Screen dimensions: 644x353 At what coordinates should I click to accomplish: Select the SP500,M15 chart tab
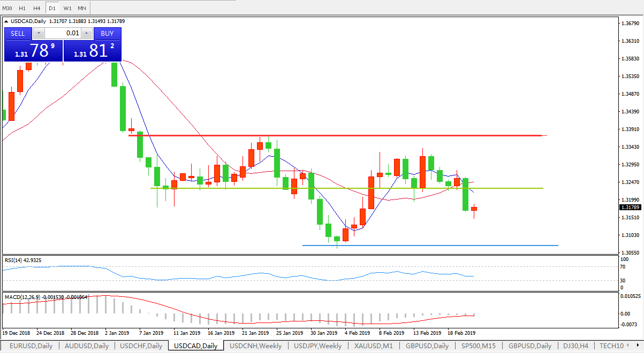[478, 346]
